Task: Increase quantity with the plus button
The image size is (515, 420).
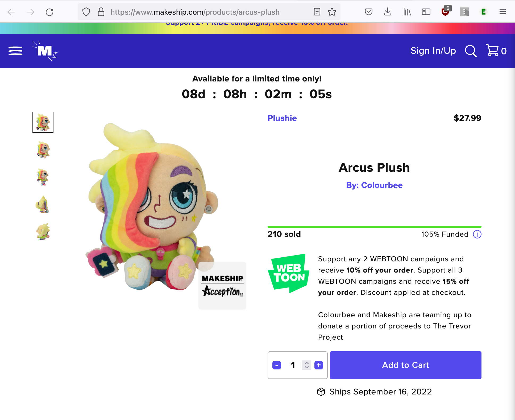Action: [319, 365]
